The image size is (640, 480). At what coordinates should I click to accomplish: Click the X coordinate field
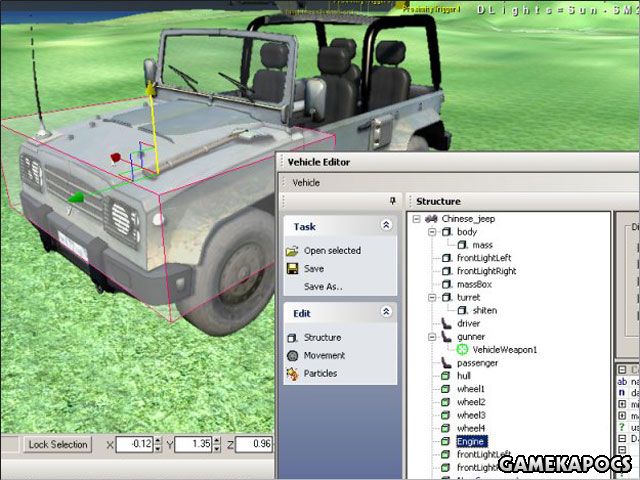click(x=134, y=444)
